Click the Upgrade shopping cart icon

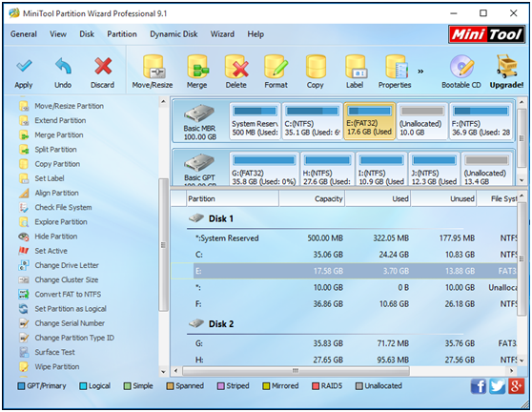click(506, 66)
